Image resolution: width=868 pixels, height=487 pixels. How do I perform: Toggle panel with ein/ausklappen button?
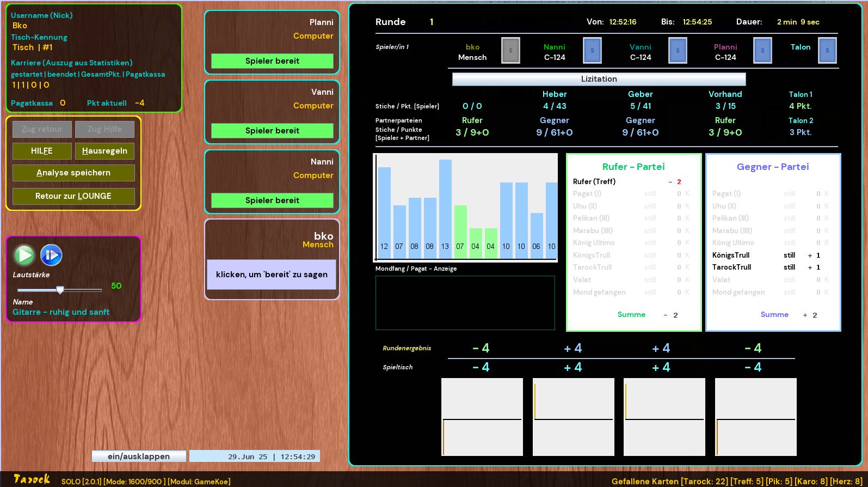139,456
